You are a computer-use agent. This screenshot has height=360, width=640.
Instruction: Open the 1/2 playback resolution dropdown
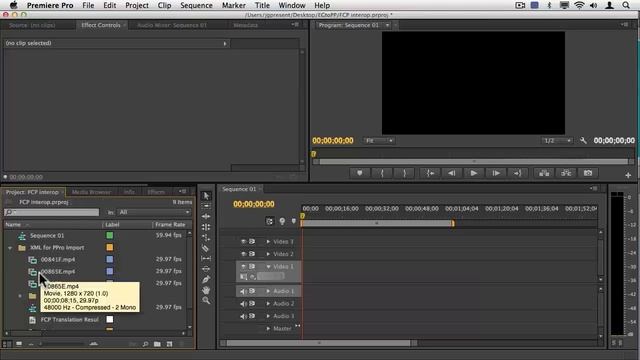(x=557, y=140)
